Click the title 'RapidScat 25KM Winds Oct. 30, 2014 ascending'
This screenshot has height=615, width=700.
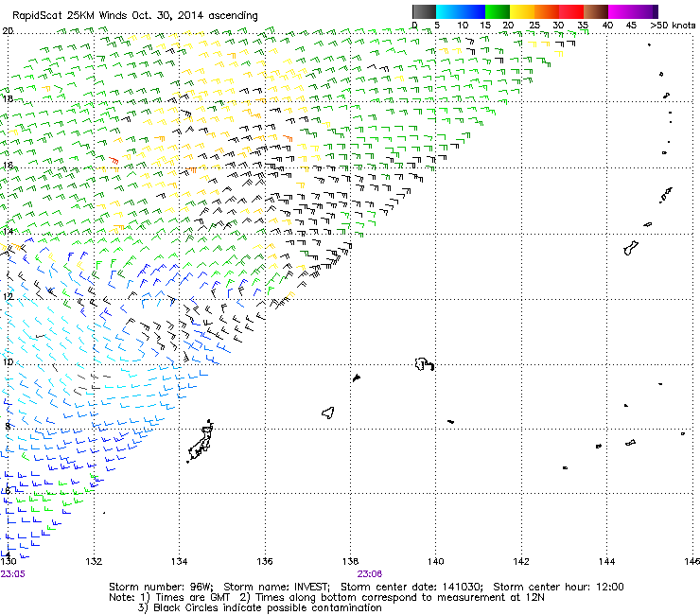click(135, 16)
